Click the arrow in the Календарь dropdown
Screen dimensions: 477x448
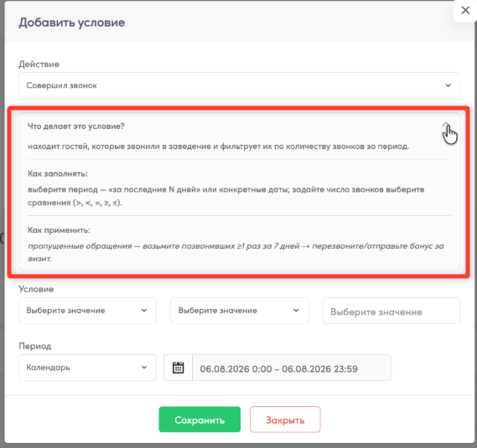tap(144, 368)
